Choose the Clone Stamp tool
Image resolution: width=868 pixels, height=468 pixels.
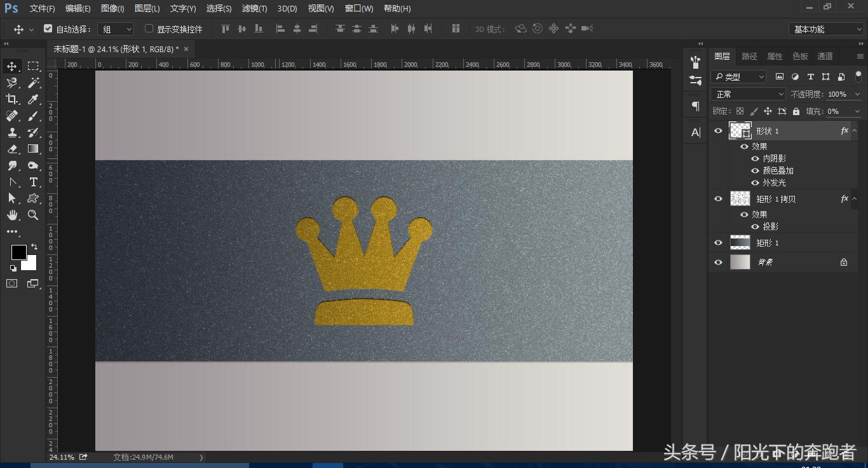12,132
